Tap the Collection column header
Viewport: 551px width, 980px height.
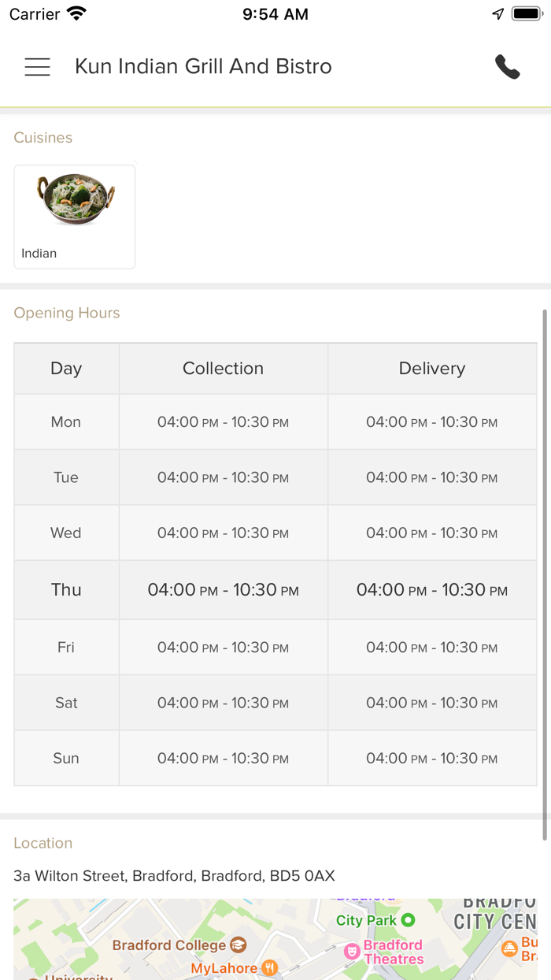223,369
